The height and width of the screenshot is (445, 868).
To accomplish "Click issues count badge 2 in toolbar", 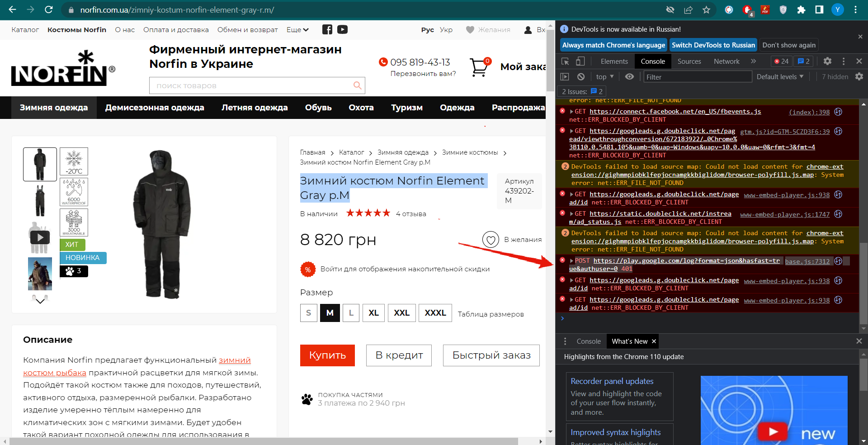I will point(803,61).
